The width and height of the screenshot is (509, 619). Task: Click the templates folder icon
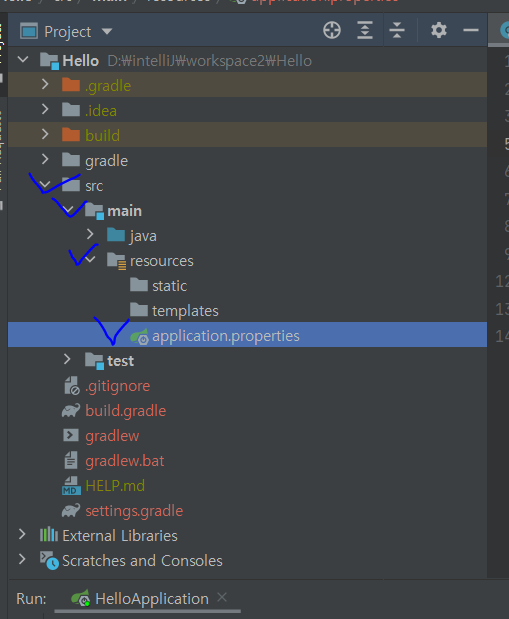click(139, 310)
